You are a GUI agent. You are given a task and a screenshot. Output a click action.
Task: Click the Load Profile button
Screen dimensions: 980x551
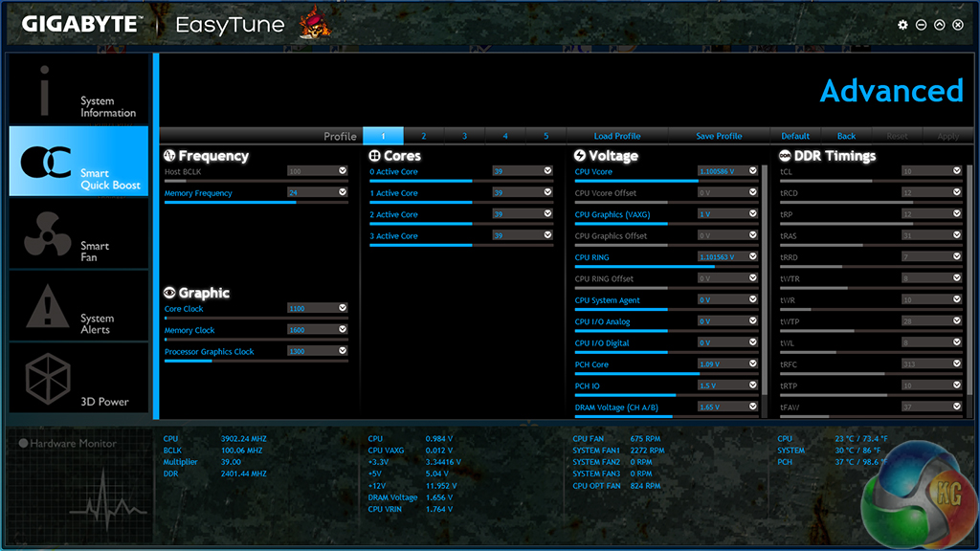pos(617,136)
